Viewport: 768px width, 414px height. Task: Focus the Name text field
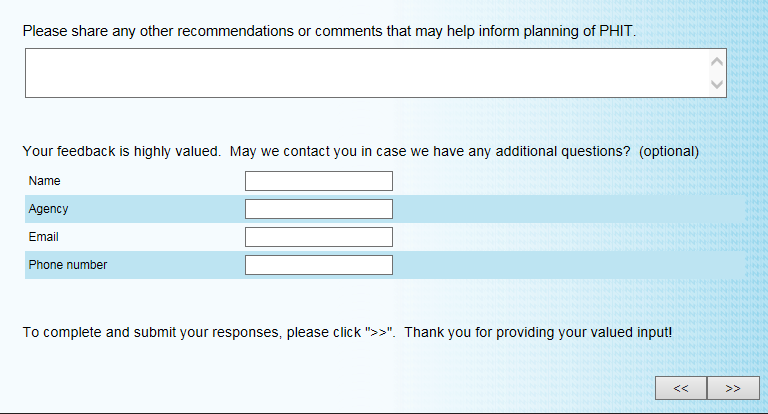click(318, 181)
